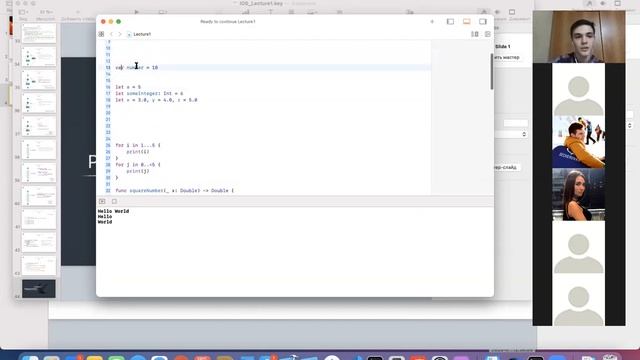Select Keynote slide thumbnail 63

pyautogui.click(x=39, y=266)
